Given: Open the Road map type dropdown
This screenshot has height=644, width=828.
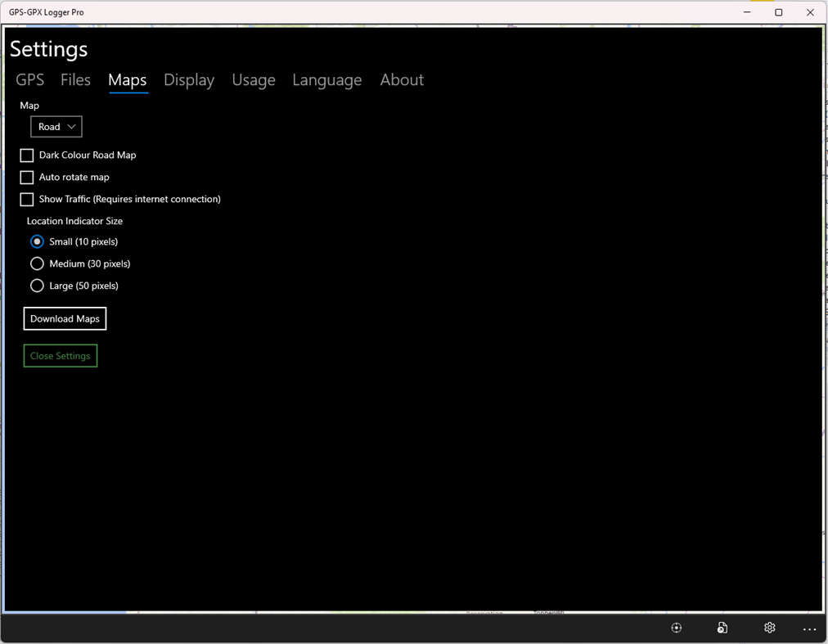Looking at the screenshot, I should click(55, 126).
